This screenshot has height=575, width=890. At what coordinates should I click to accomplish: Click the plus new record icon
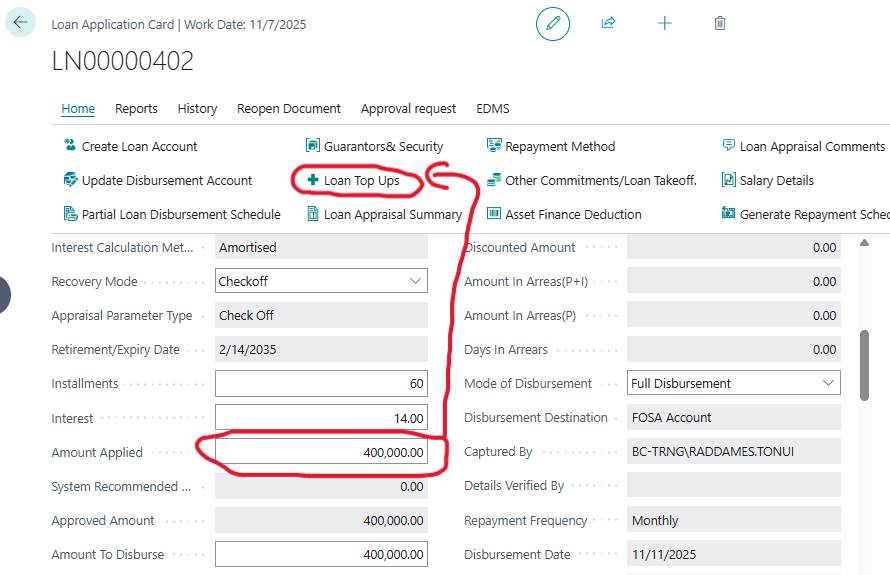[664, 23]
